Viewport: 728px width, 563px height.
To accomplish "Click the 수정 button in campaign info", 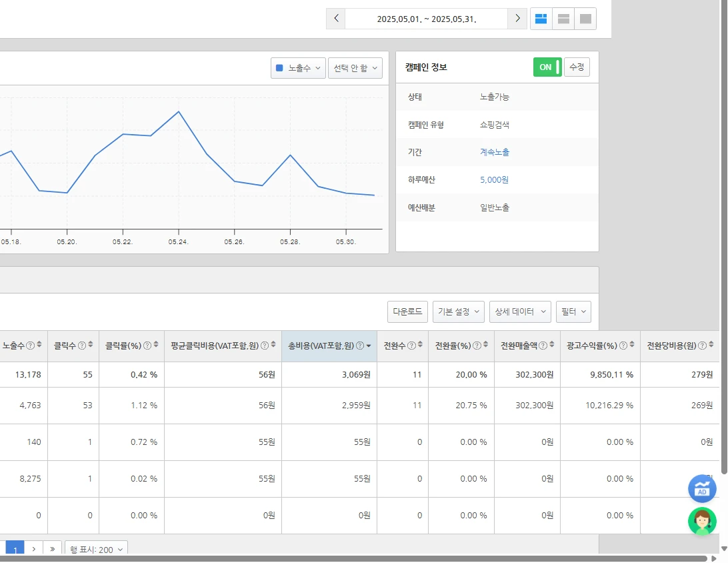I will [x=577, y=67].
